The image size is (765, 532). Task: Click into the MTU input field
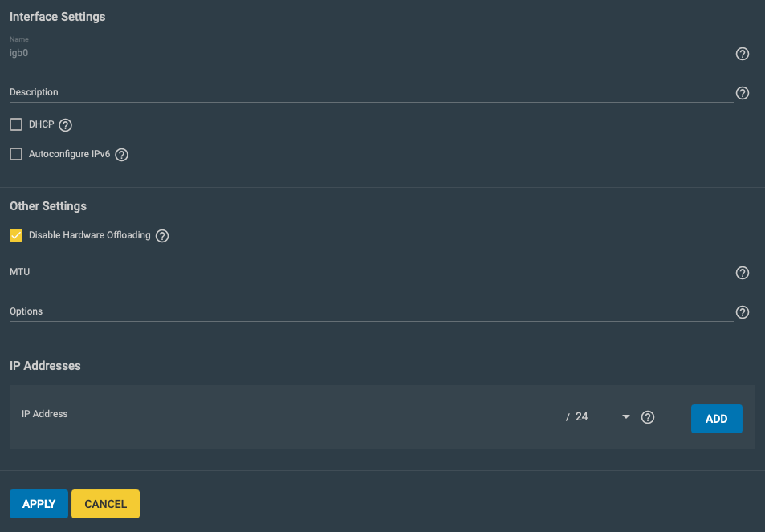[372, 272]
